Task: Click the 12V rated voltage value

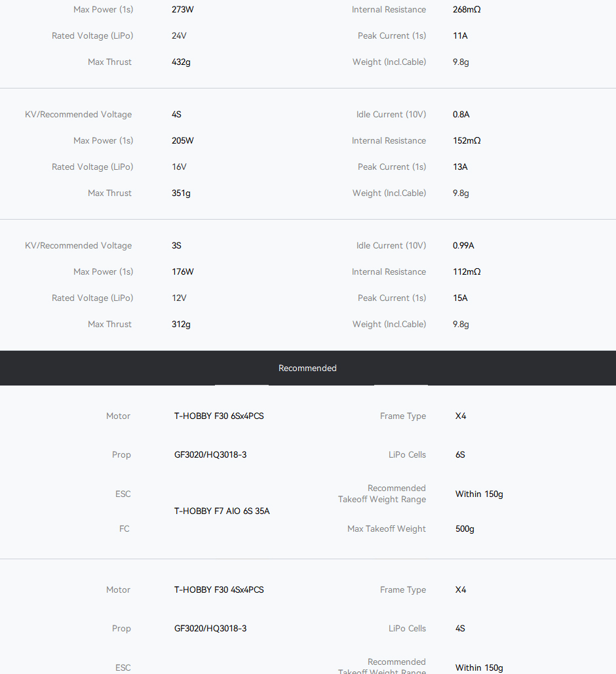Action: (x=179, y=298)
